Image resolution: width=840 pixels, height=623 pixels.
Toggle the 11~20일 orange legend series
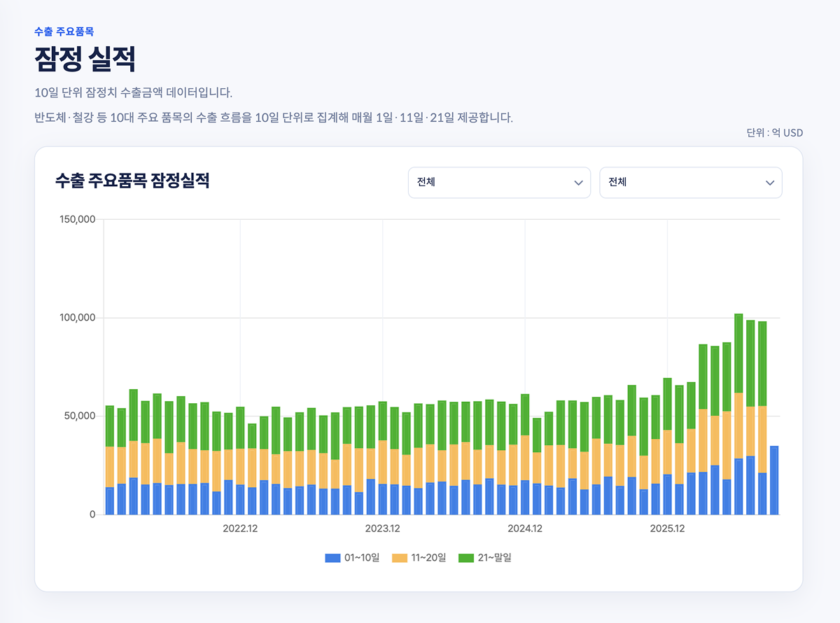point(419,558)
